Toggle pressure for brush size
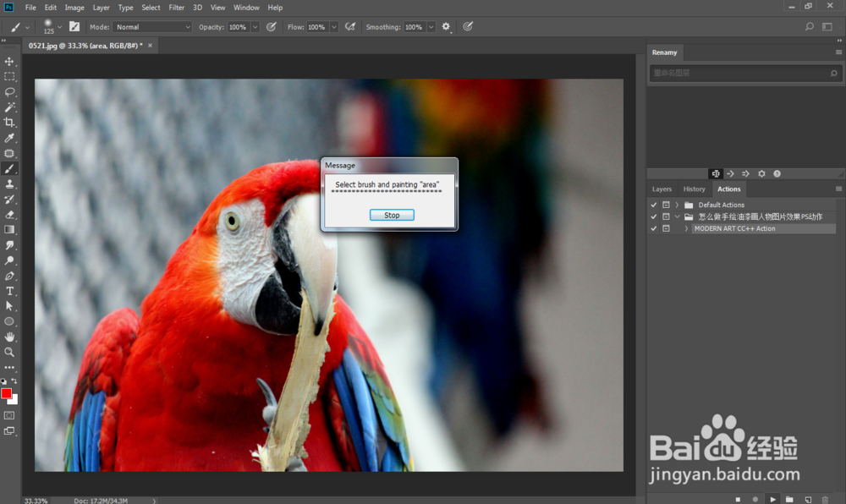The image size is (846, 504). (468, 26)
